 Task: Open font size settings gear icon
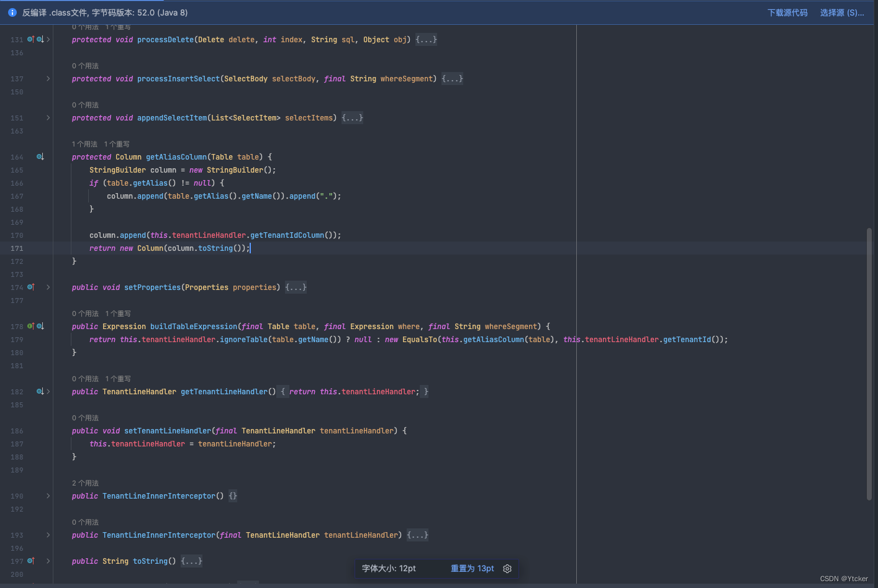[507, 569]
